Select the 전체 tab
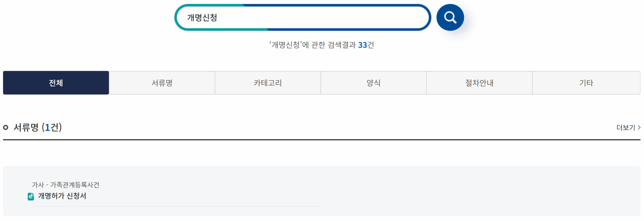 point(56,83)
